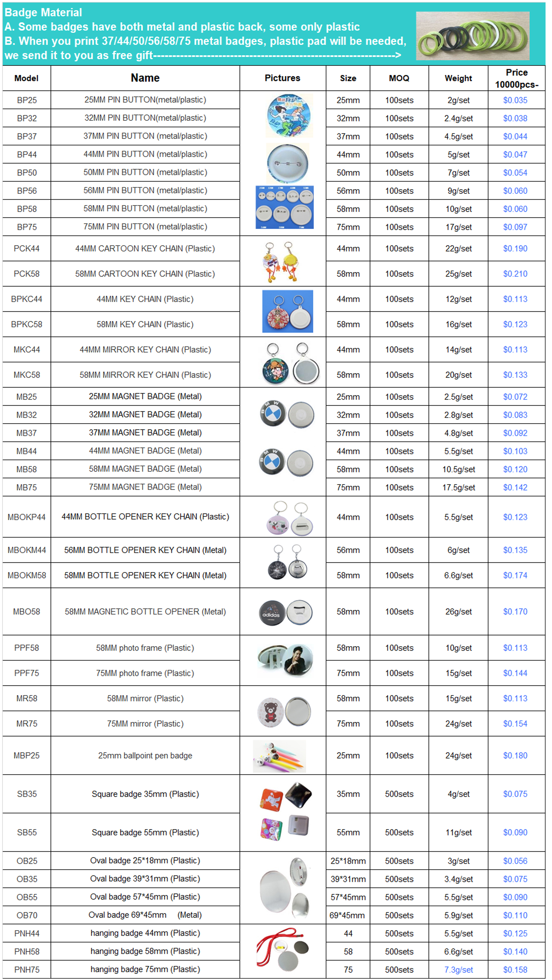Click the Price 10000pcs column header
Viewport: 552px width, 980px height.
coord(517,78)
